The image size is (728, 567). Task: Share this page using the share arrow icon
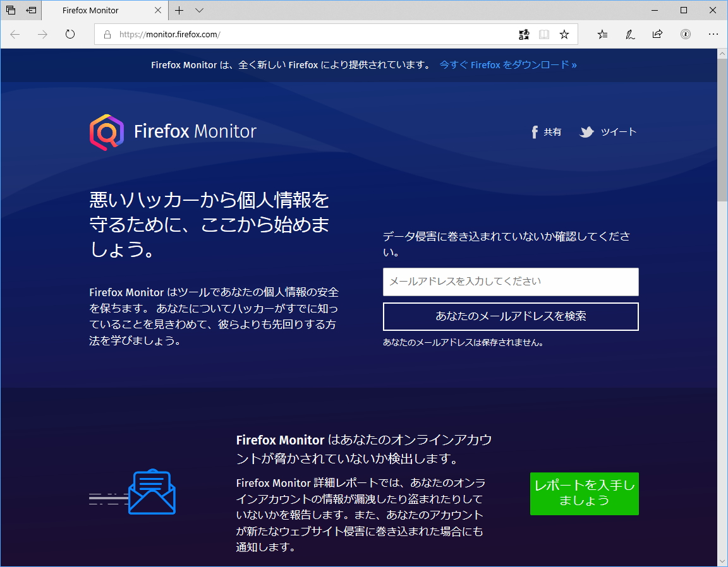[x=657, y=34]
